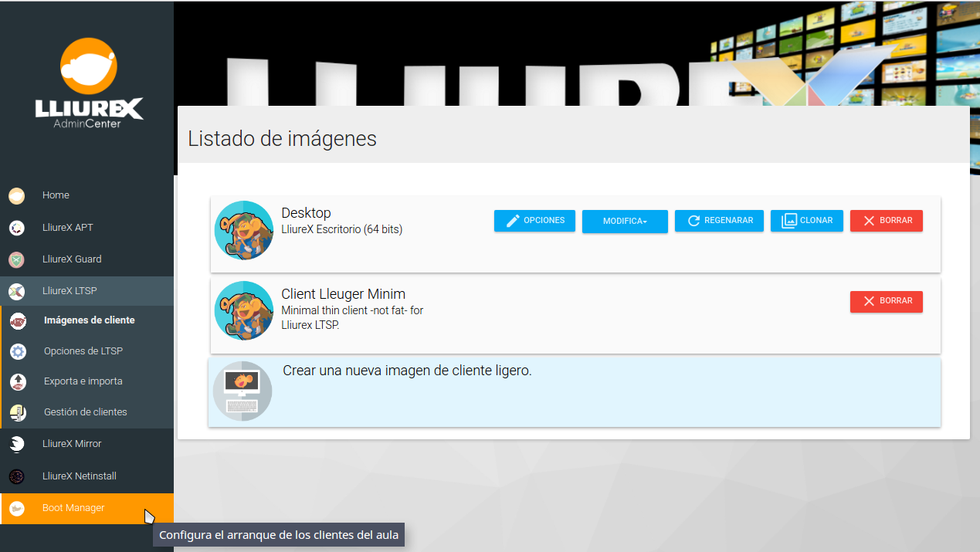
Task: Click the LliureX LTSP sidebar icon
Action: pyautogui.click(x=16, y=291)
